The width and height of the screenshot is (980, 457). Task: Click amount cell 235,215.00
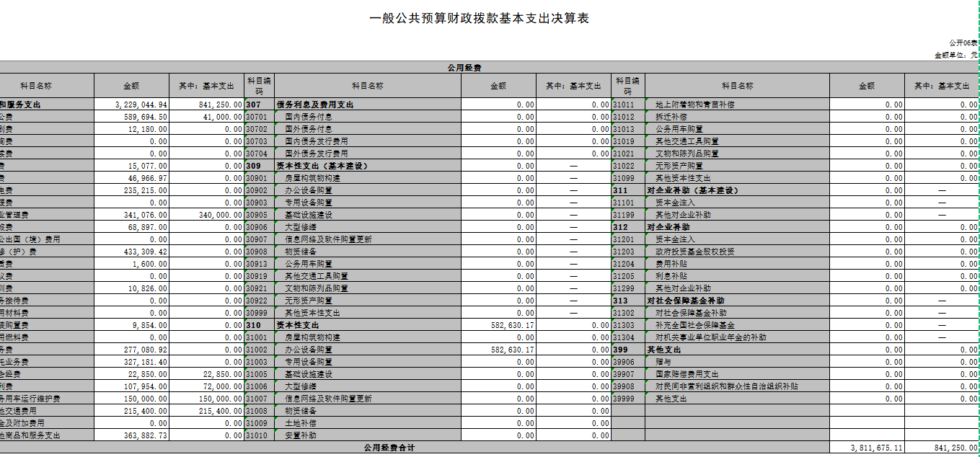131,190
